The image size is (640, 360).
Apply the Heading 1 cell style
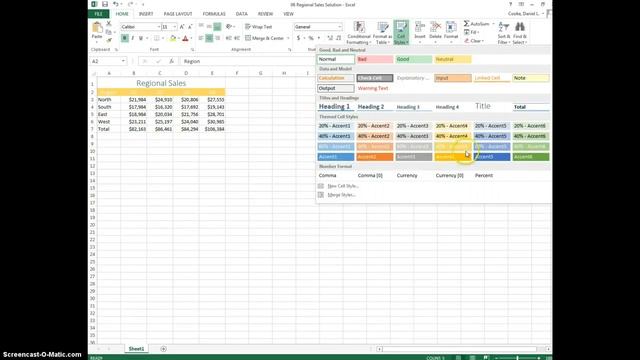coord(336,107)
